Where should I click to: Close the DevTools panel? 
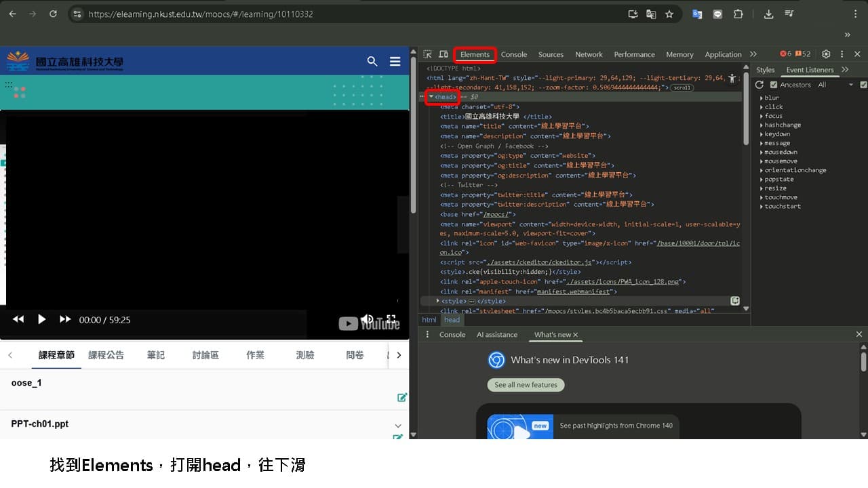pos(857,54)
